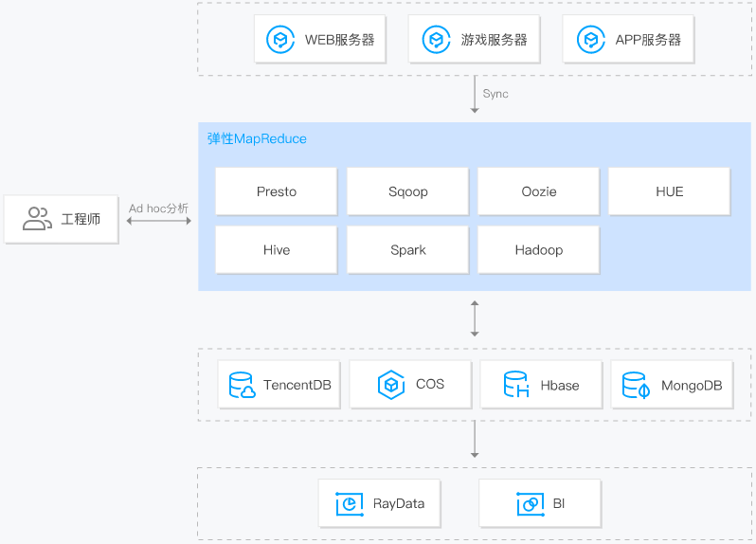Click the TencentDB cloud database icon
Viewport: 756px width, 544px height.
[242, 385]
